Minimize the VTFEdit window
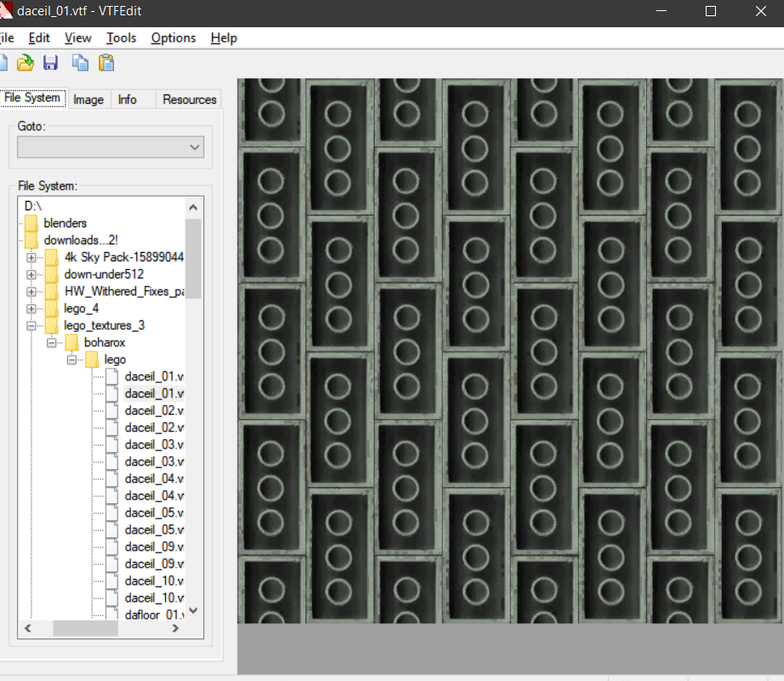784x681 pixels. [x=661, y=11]
